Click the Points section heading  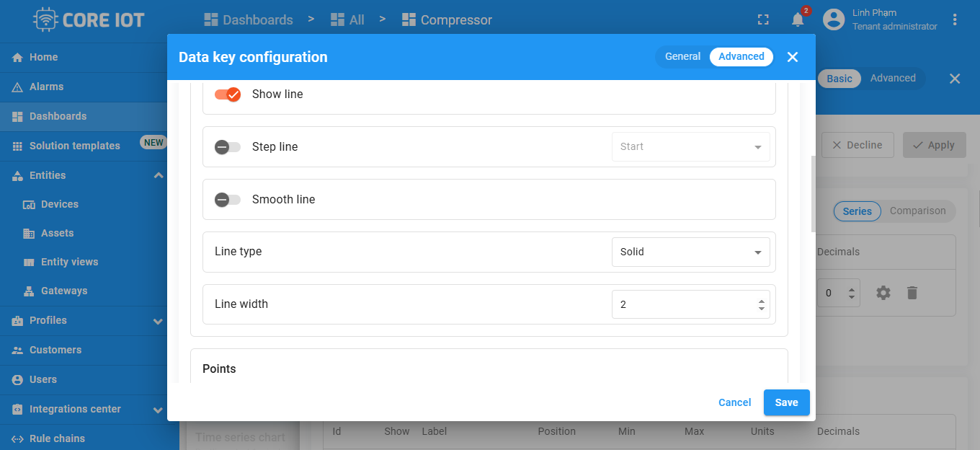coord(219,369)
